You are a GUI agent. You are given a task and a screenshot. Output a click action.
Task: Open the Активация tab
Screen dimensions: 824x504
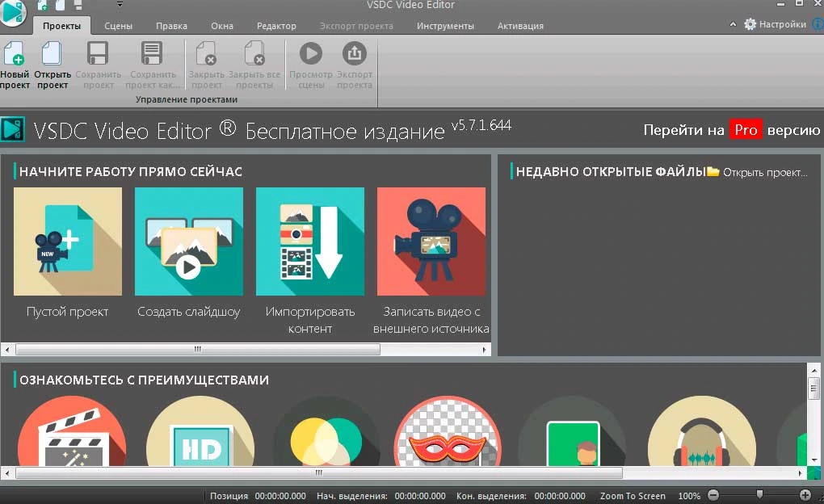(x=520, y=26)
